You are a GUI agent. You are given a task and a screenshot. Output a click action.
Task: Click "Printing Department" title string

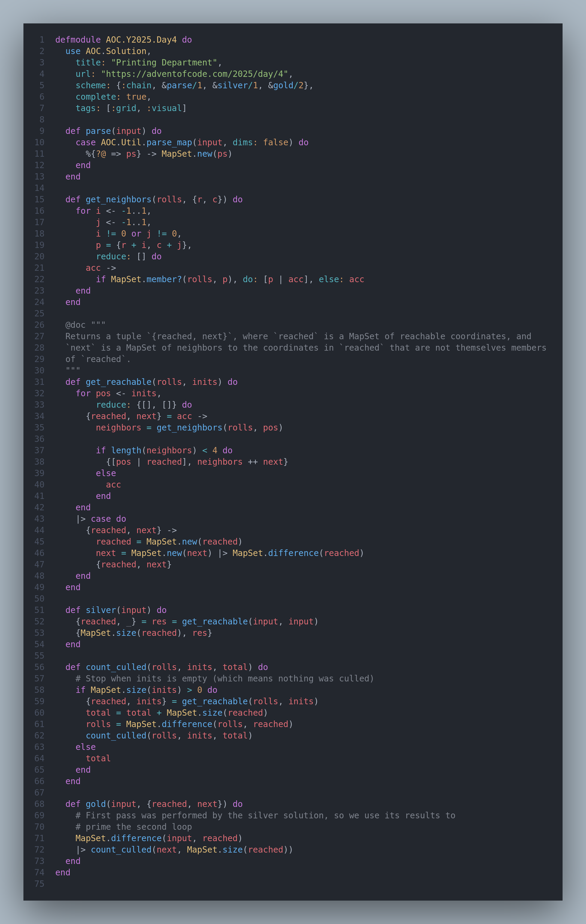coord(164,62)
